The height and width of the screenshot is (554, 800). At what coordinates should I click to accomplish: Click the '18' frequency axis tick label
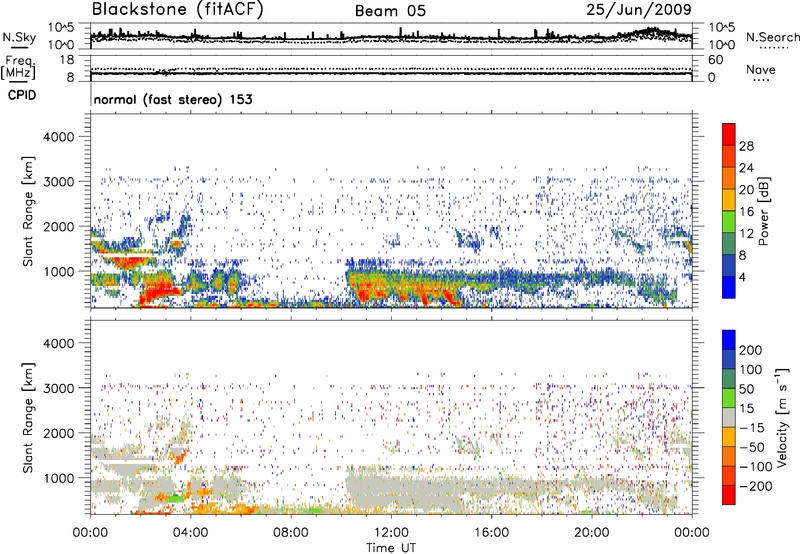[66, 60]
